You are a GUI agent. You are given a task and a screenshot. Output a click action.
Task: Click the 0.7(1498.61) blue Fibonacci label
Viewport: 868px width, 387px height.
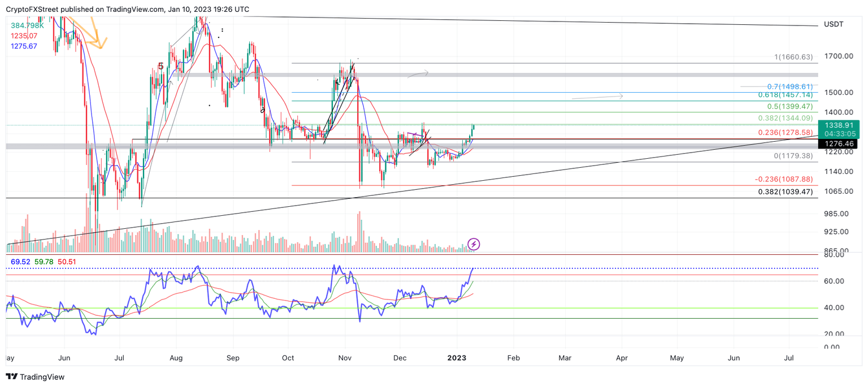point(790,86)
